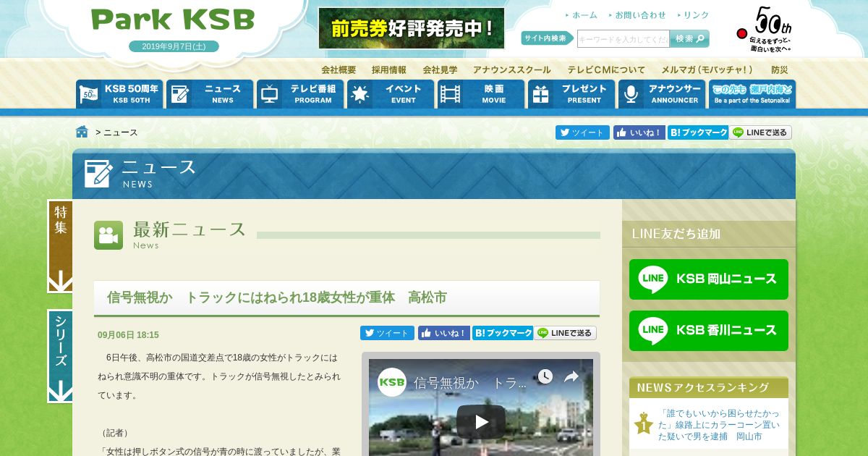Select the KSB 50周年 tab
The image size is (868, 456).
119,94
